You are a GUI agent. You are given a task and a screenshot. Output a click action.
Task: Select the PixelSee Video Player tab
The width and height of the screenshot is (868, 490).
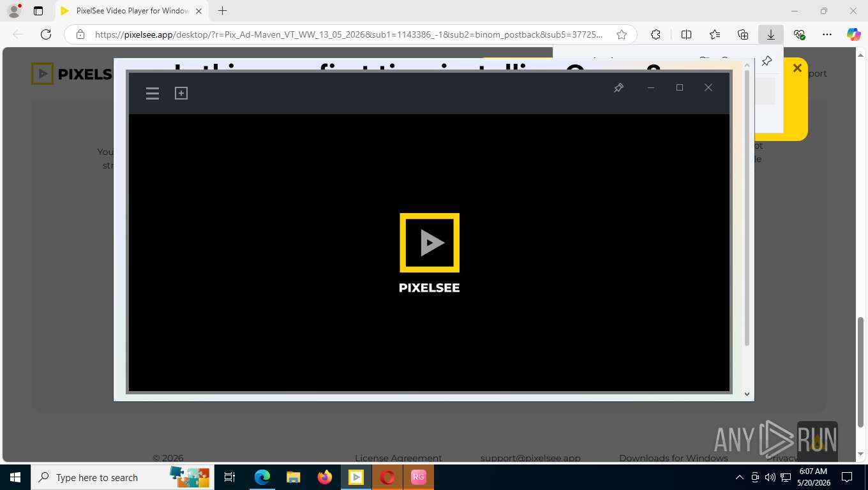point(132,11)
